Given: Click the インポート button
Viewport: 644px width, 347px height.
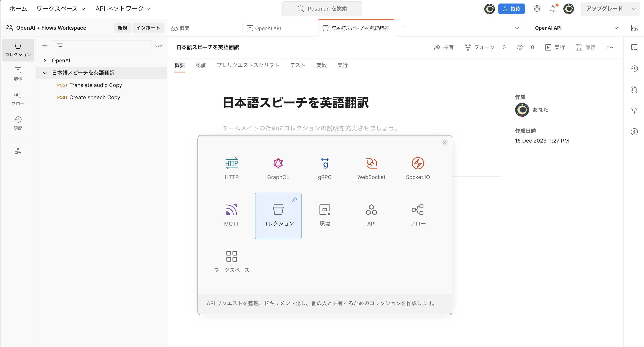Looking at the screenshot, I should pos(148,28).
